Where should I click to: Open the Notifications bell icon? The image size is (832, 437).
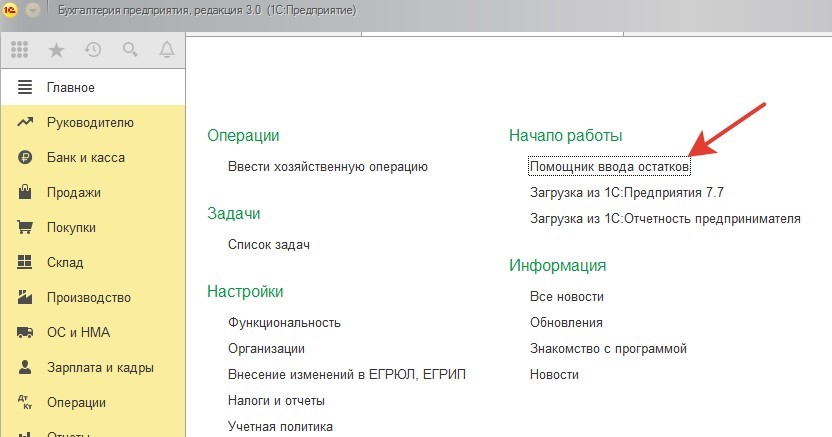pos(166,49)
